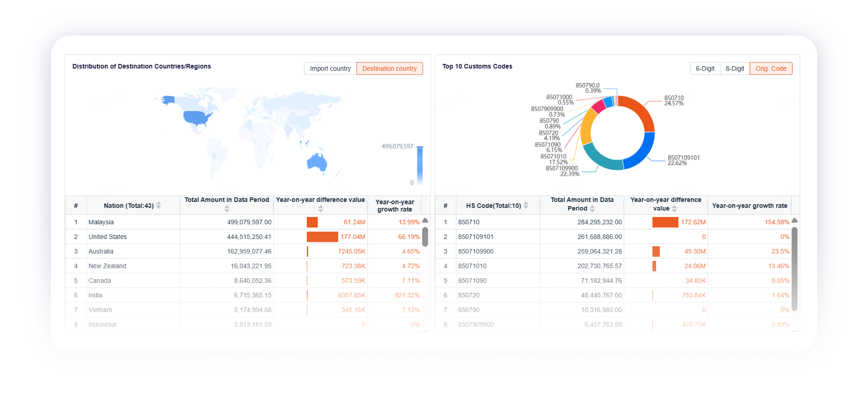Viewport: 868px width, 394px height.
Task: Click HS code table scrollbar thumb
Action: click(794, 269)
